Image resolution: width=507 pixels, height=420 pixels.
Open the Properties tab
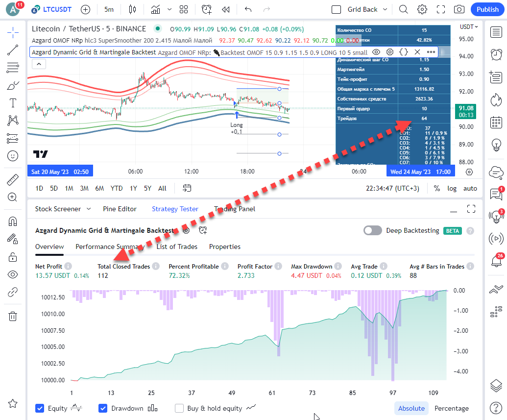point(225,247)
